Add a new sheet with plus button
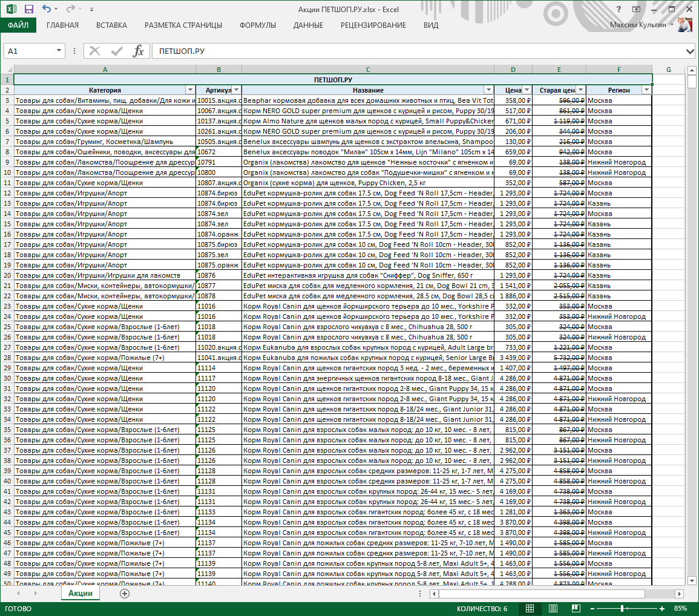The image size is (699, 616). [x=125, y=593]
